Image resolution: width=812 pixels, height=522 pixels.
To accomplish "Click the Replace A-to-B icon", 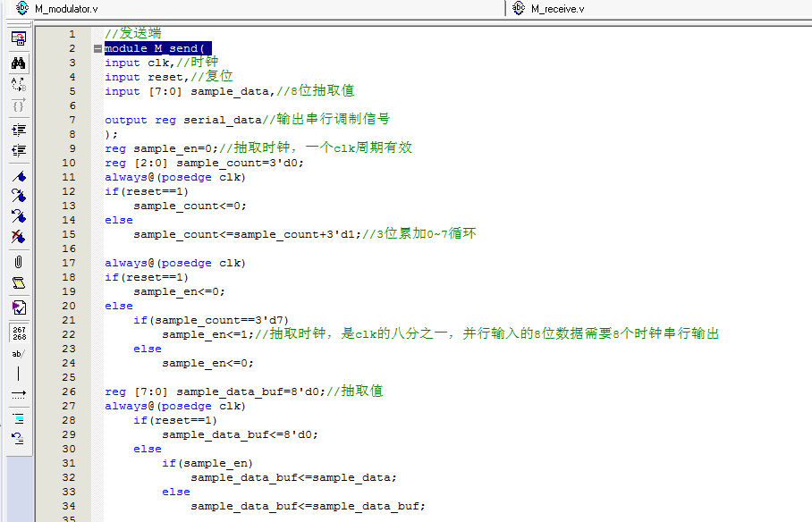I will tap(19, 84).
